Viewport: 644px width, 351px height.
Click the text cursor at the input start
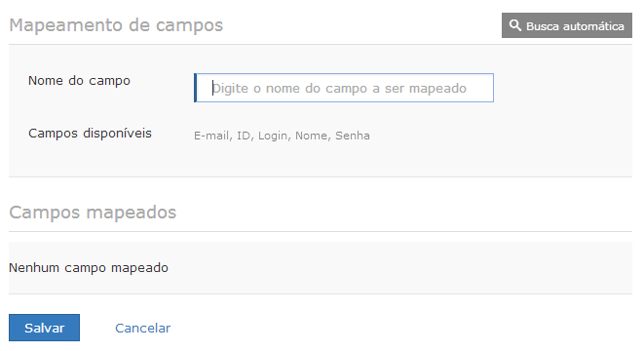[x=212, y=88]
